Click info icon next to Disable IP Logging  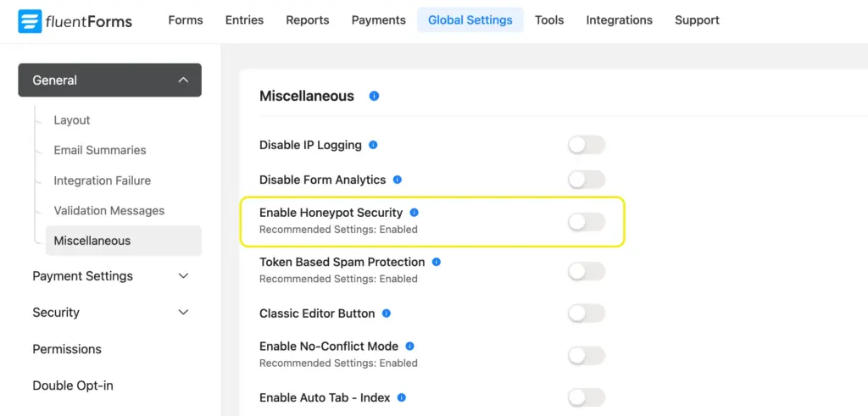tap(373, 145)
